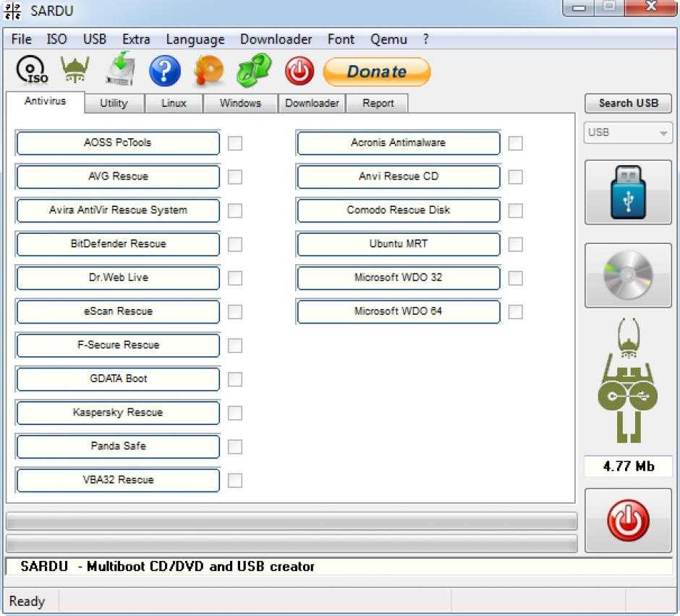Click the GDATA Boot button
The image size is (680, 616).
point(118,379)
